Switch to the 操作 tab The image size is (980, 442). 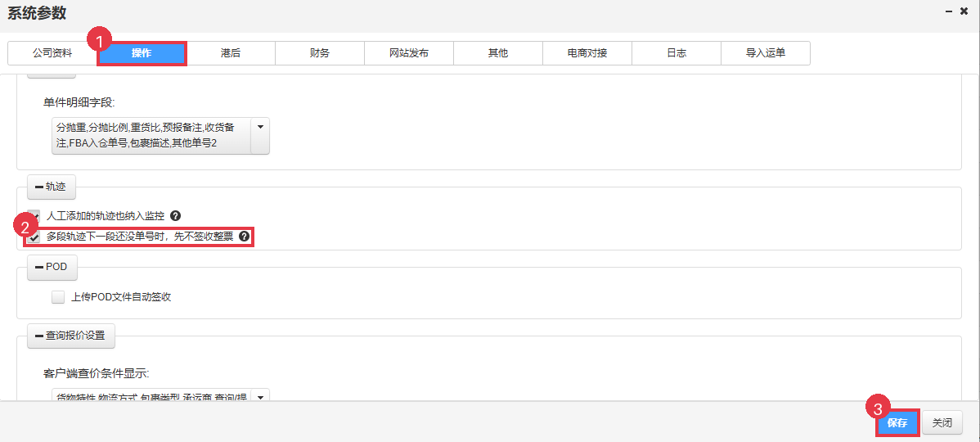tap(142, 53)
